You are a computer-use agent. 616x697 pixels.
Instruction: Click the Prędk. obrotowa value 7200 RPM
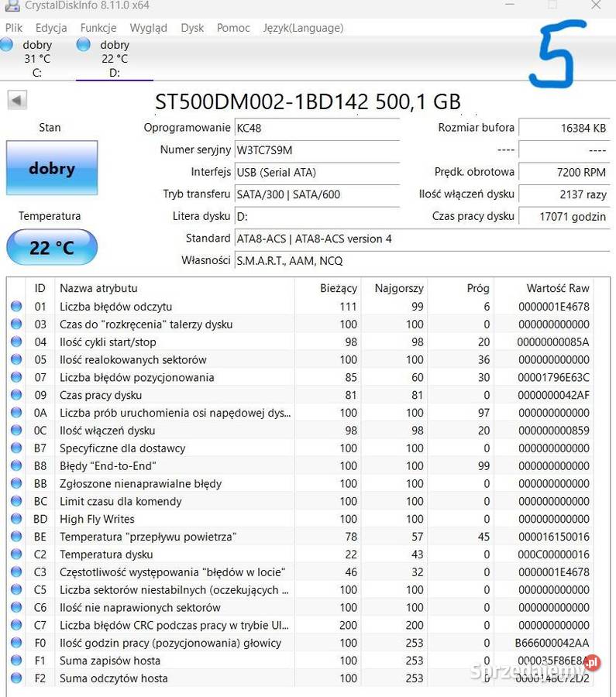click(x=564, y=173)
